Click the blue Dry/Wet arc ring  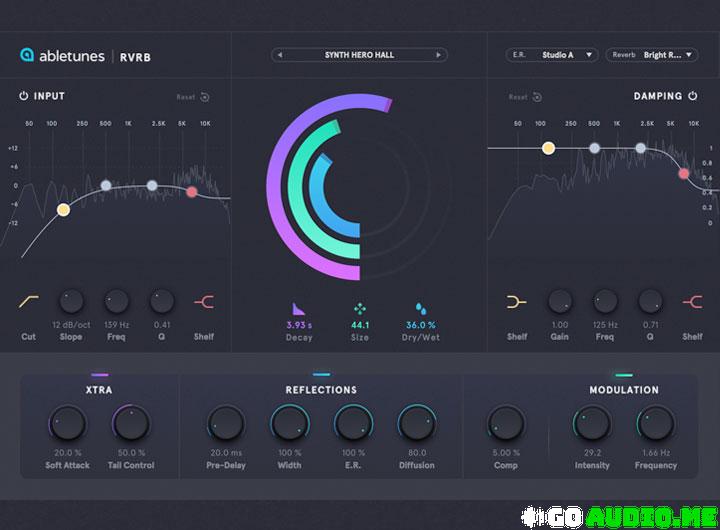tap(317, 188)
